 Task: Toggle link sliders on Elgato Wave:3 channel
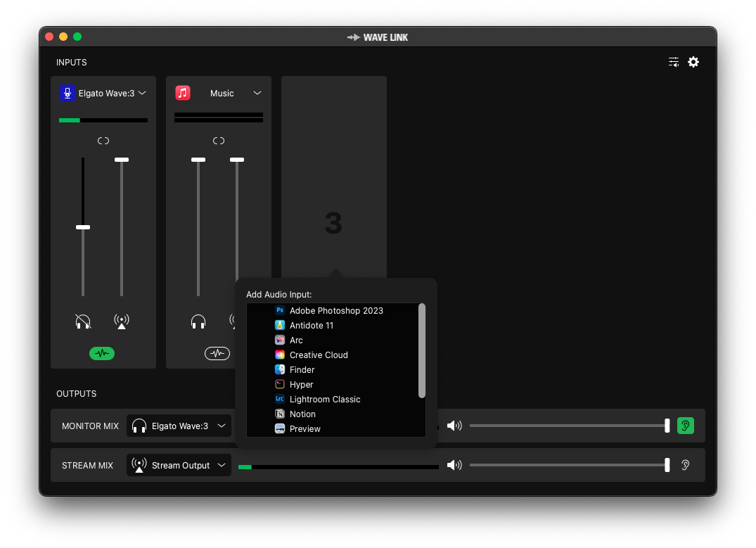click(x=103, y=141)
